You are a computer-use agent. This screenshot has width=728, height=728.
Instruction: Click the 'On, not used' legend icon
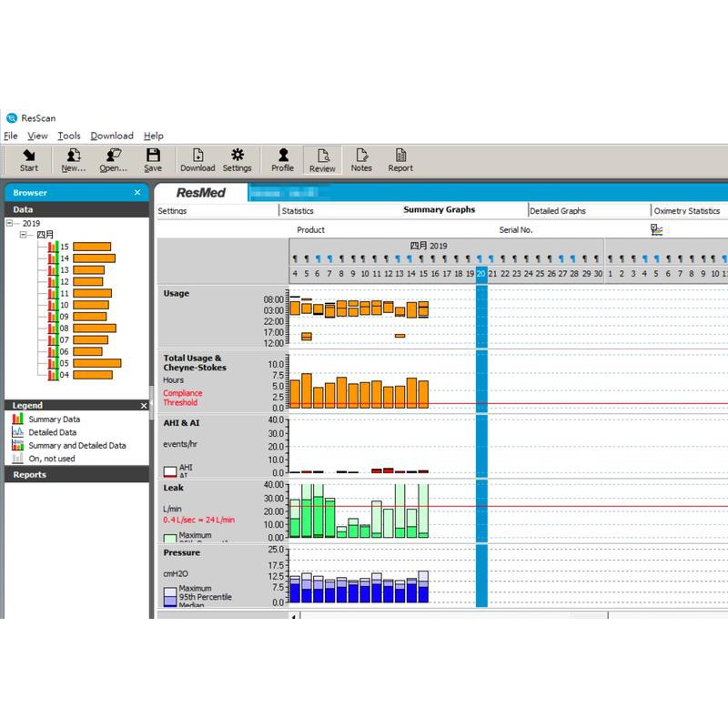pos(17,459)
